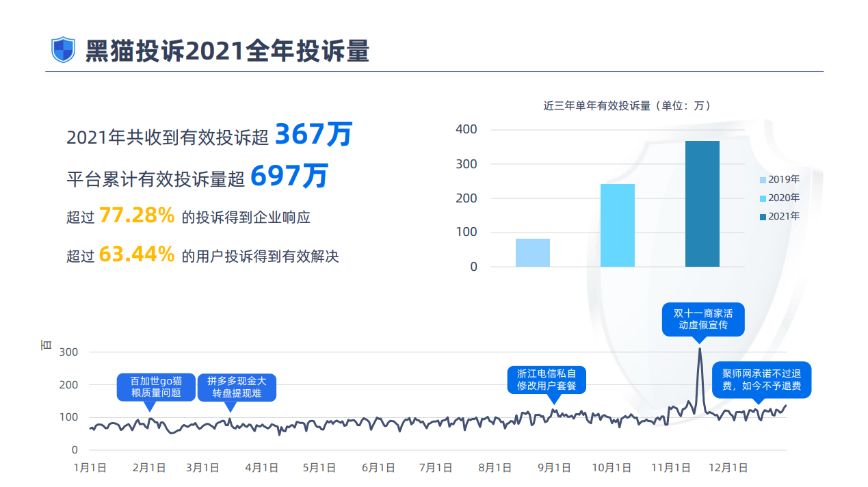Click the 拼多多现金大转盘提现难 callout

[237, 386]
